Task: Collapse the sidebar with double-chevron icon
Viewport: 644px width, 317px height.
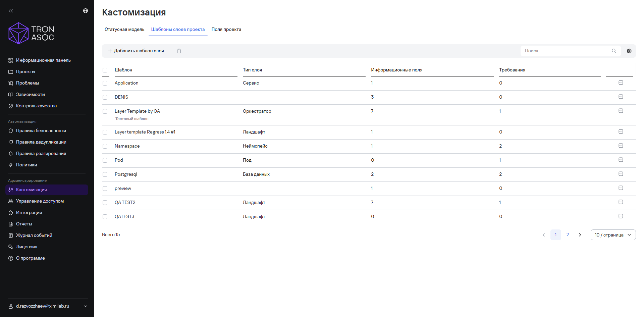Action: 11,11
